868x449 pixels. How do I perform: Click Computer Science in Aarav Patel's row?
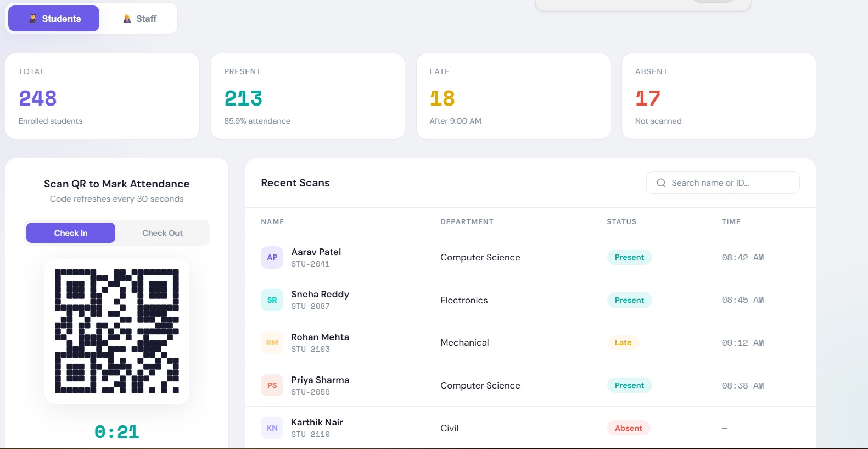click(480, 257)
